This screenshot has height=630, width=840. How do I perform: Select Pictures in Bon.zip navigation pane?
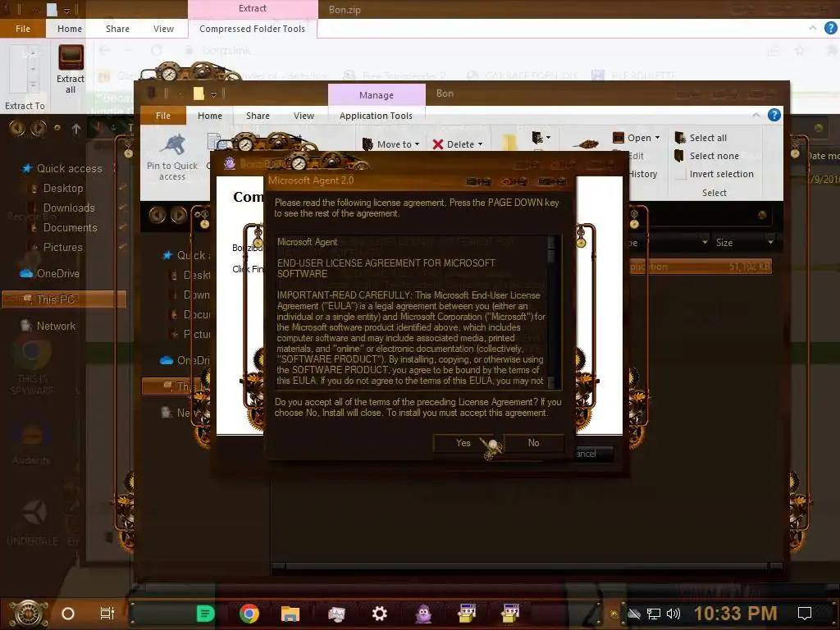point(62,248)
